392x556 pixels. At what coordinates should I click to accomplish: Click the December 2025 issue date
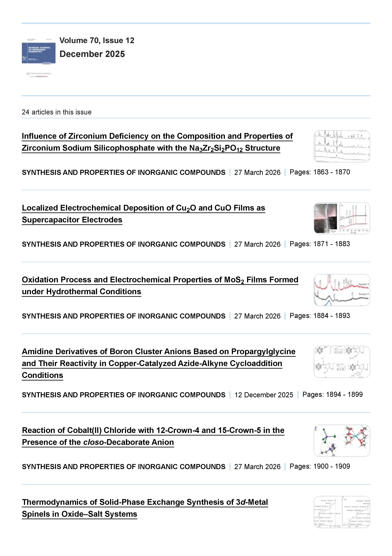pyautogui.click(x=92, y=54)
